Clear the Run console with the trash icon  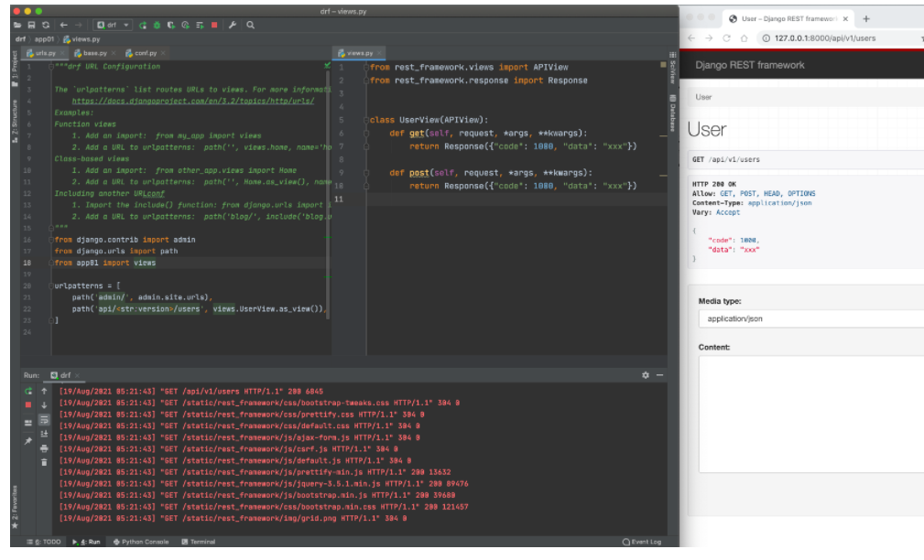[44, 463]
